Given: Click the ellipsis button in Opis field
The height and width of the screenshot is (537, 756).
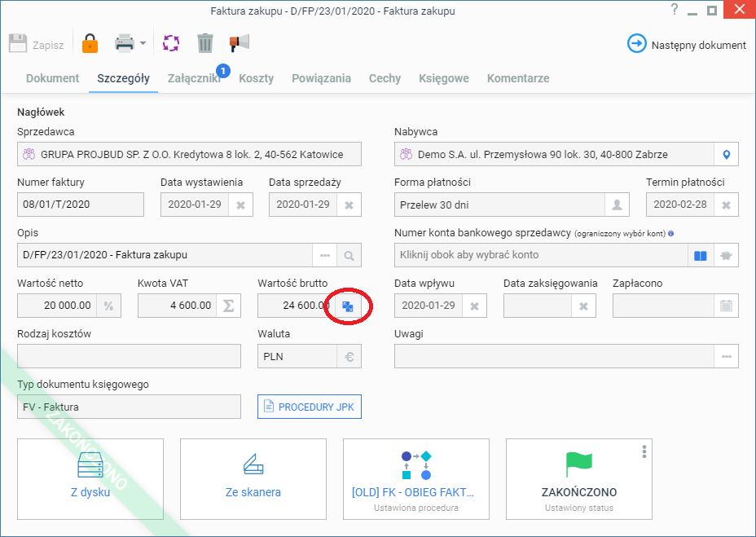Looking at the screenshot, I should [325, 255].
